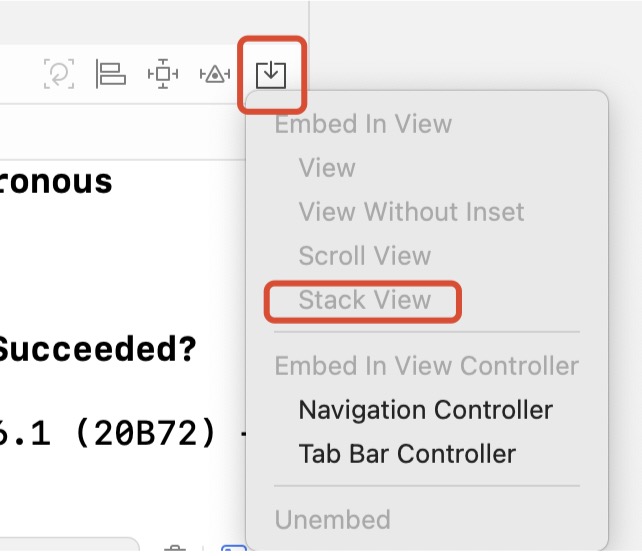The image size is (642, 556).
Task: Click the Unembed menu item
Action: 332,520
